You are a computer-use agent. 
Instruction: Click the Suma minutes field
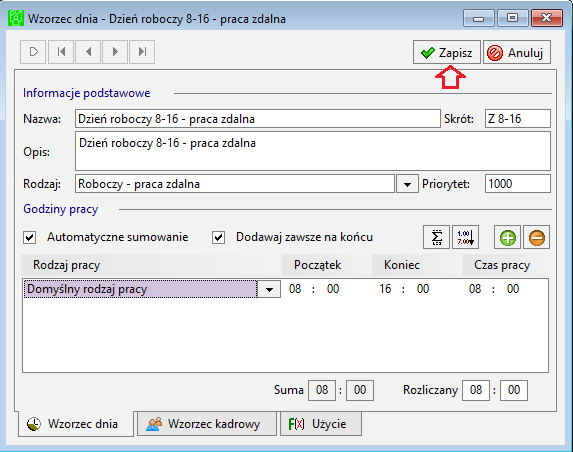(360, 390)
